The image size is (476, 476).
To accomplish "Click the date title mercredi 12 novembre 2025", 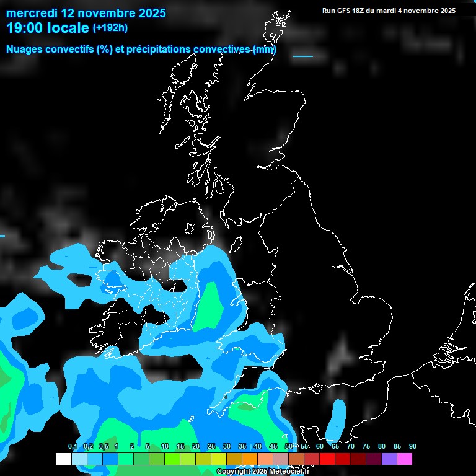I will point(87,13).
